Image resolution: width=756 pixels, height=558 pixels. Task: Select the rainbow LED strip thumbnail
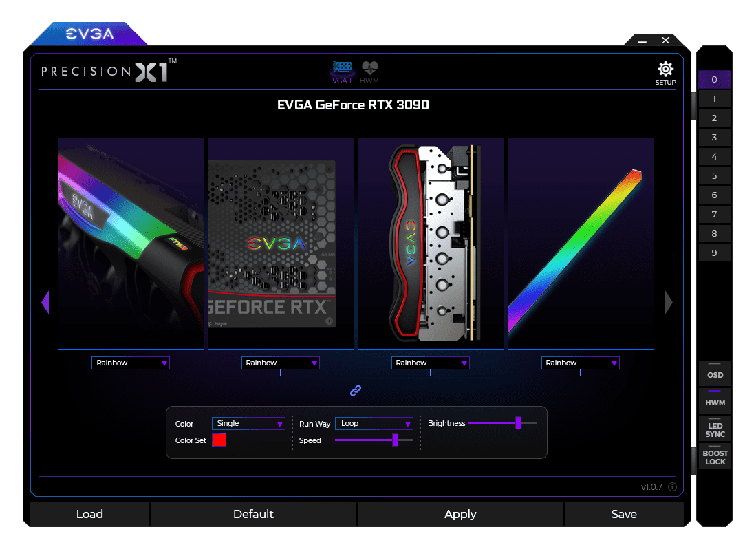pos(581,244)
